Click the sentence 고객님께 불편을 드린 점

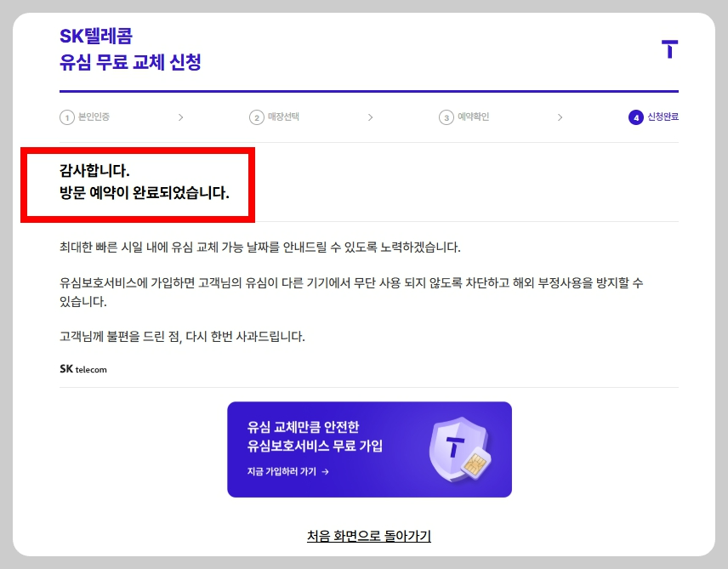tap(182, 336)
